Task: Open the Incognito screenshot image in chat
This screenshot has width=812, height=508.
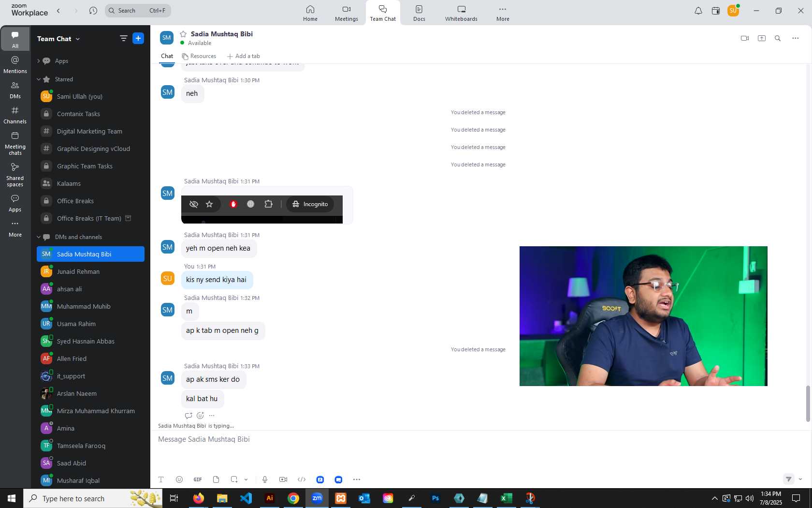Action: click(262, 209)
